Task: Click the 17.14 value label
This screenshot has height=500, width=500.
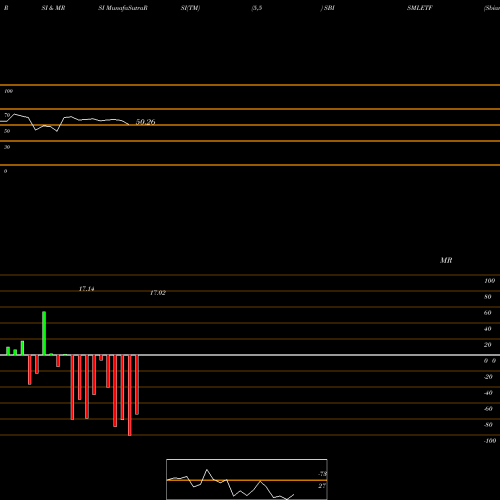Action: [x=86, y=289]
